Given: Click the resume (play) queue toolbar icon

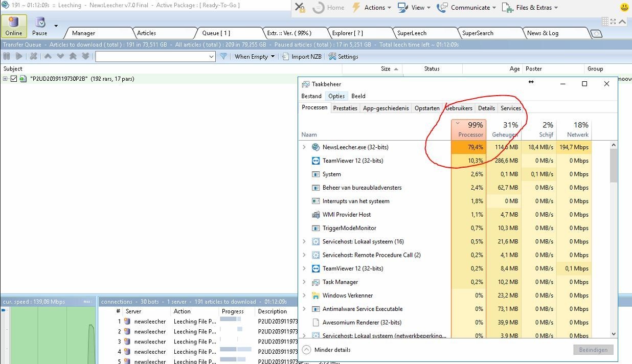Looking at the screenshot, I should click(19, 56).
